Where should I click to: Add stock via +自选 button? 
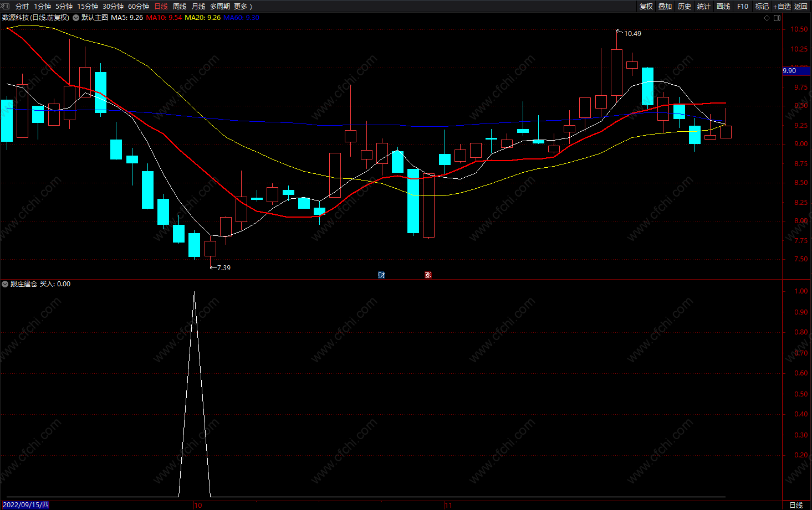pyautogui.click(x=782, y=6)
